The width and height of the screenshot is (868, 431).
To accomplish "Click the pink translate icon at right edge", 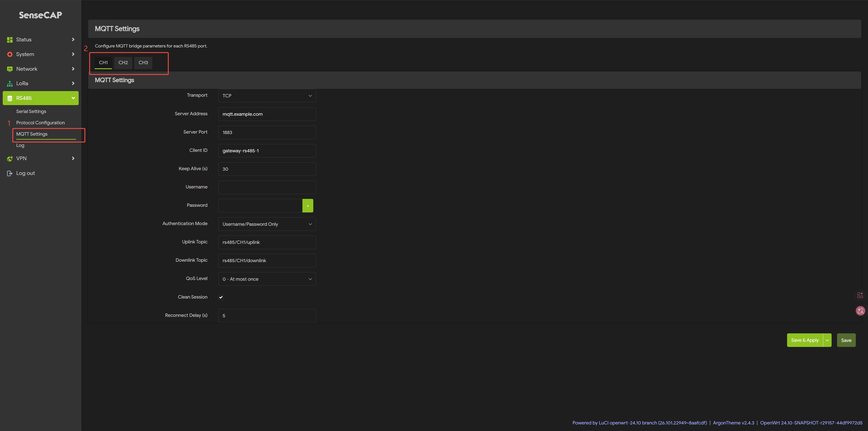I will click(860, 311).
